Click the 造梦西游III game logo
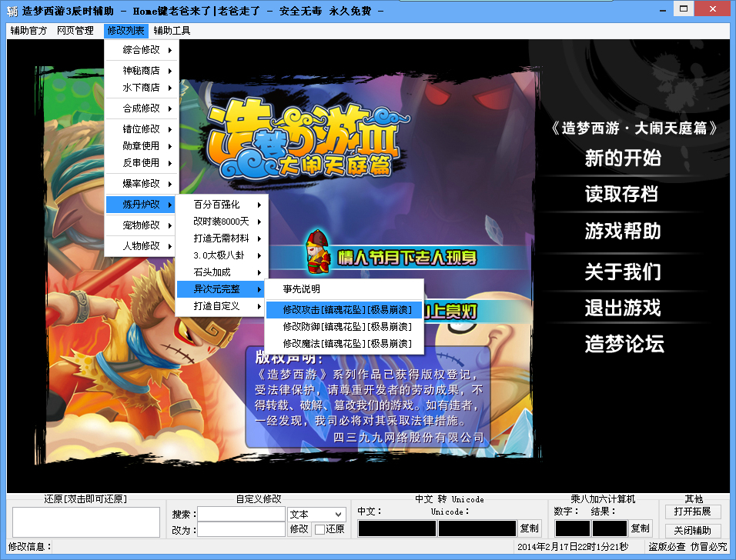736x560 pixels. point(306,139)
